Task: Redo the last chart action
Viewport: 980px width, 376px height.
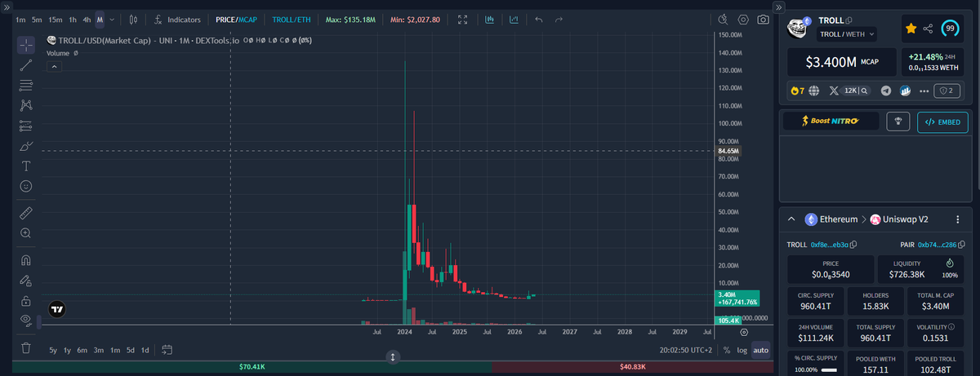Action: point(559,19)
